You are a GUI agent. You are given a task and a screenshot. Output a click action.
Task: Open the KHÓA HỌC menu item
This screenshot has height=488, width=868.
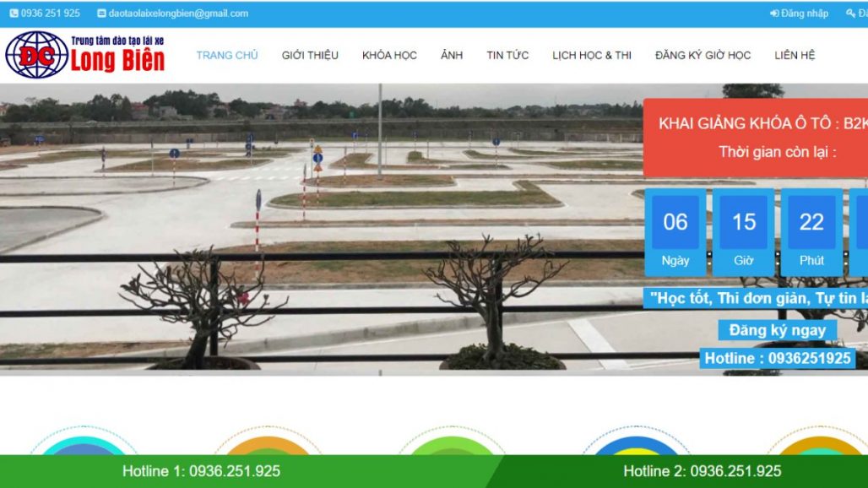390,56
